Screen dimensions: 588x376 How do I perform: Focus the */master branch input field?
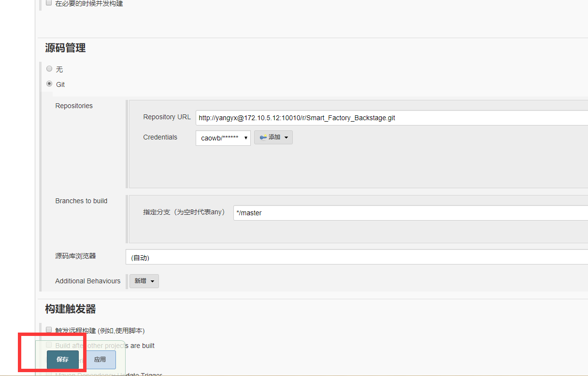[411, 213]
